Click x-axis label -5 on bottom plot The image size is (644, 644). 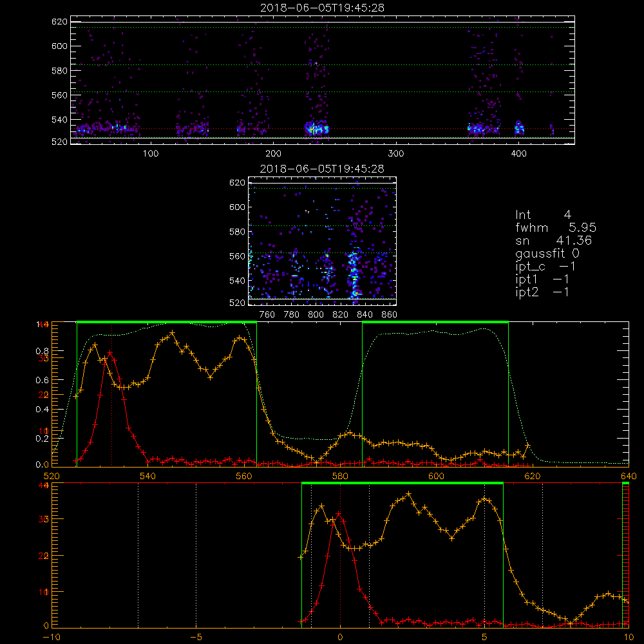click(x=196, y=638)
